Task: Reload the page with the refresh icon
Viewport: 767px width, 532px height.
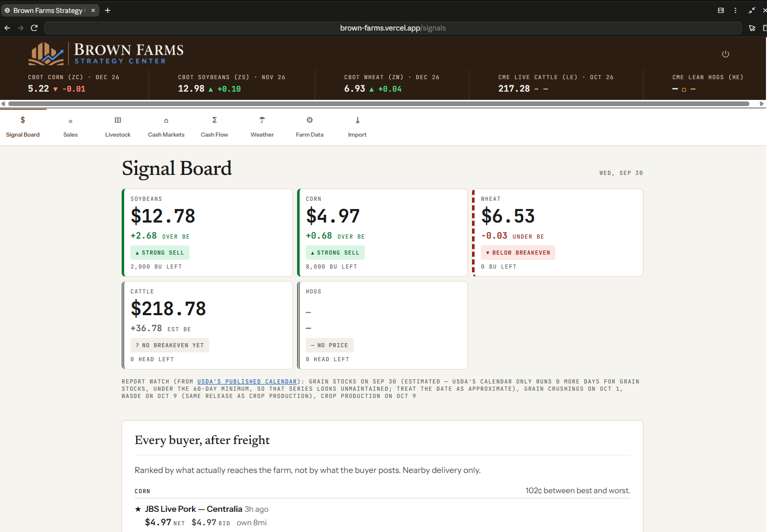Action: coord(34,28)
